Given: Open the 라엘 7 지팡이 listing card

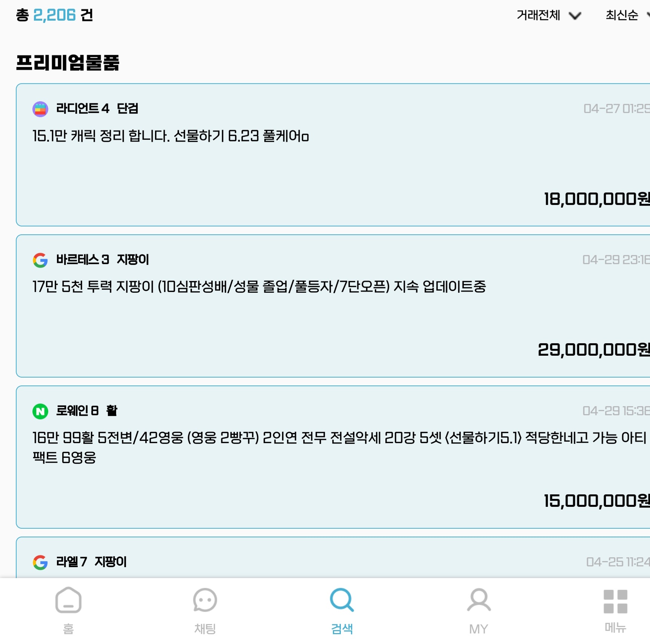Looking at the screenshot, I should [333, 558].
